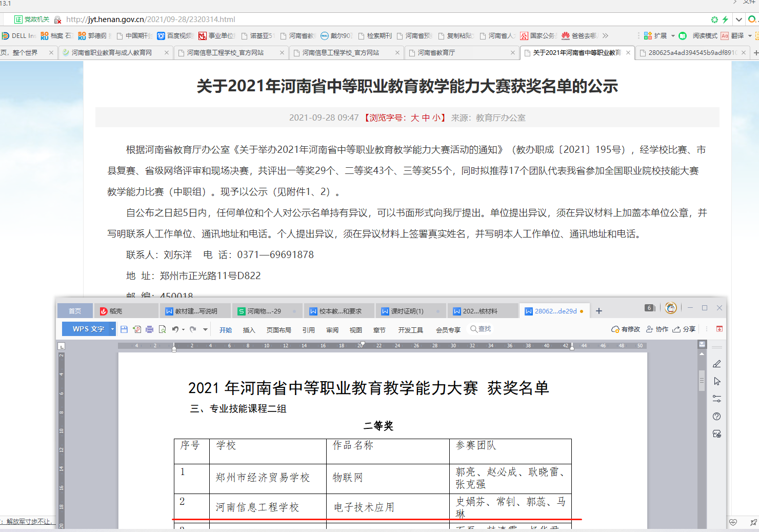The image size is (759, 532).
Task: Select the arrow selection tool in sidebar
Action: (717, 381)
